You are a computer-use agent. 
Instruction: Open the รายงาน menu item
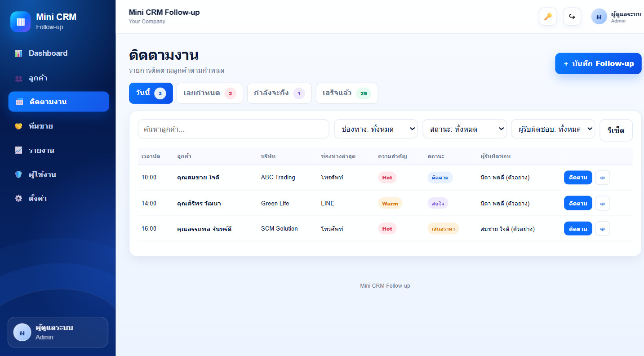[58, 150]
